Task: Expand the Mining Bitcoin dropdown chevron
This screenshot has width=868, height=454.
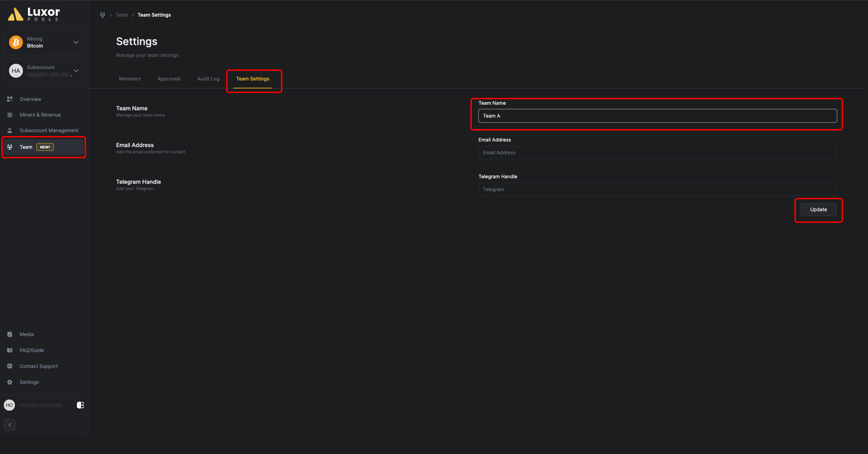Action: (x=76, y=42)
